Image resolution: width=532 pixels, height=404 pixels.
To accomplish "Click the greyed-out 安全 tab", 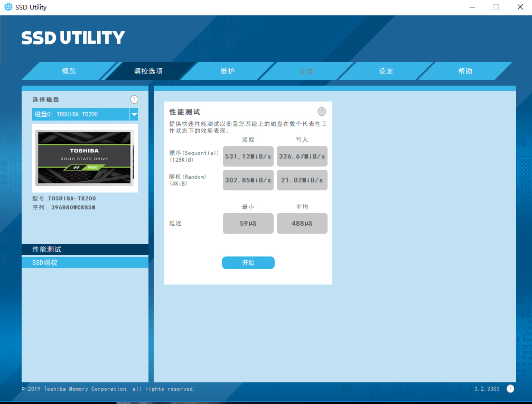I will click(x=307, y=71).
